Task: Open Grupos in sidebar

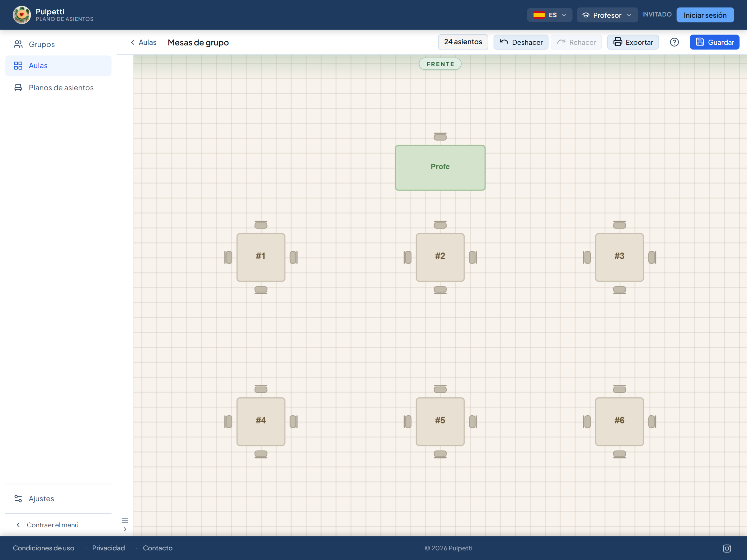Action: pos(59,44)
